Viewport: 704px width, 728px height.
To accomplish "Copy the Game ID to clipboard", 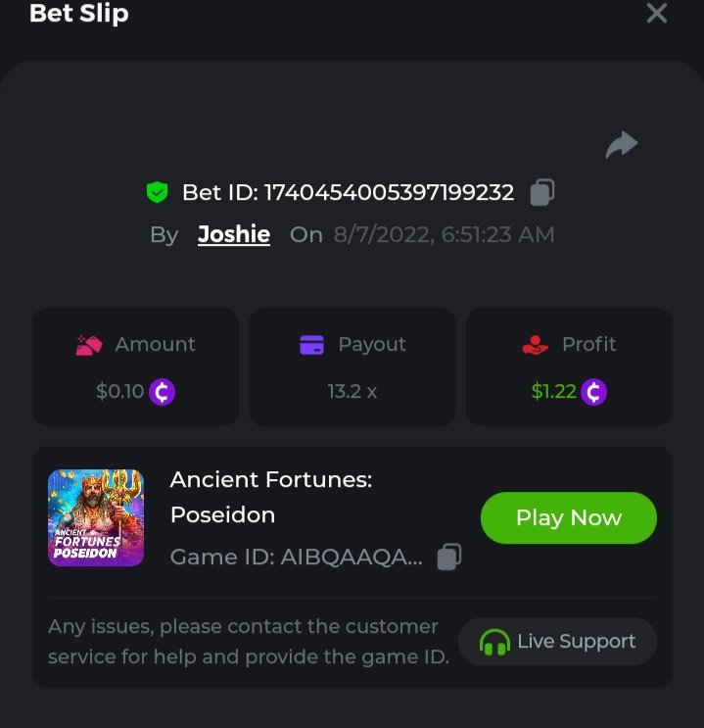I will [x=449, y=557].
